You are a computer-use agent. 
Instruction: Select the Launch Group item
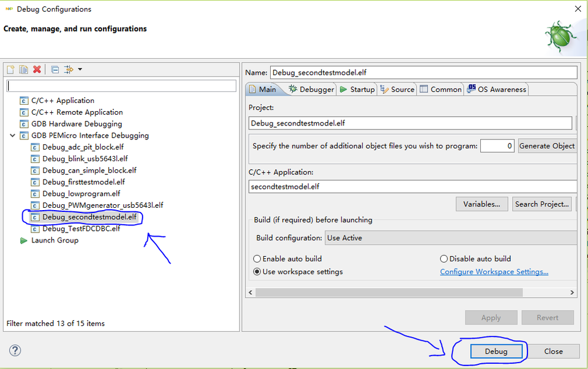tap(55, 240)
